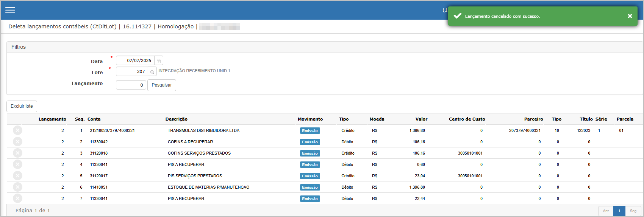The width and height of the screenshot is (644, 217).
Task: Click delete icon for sequence 4 row
Action: click(x=17, y=164)
